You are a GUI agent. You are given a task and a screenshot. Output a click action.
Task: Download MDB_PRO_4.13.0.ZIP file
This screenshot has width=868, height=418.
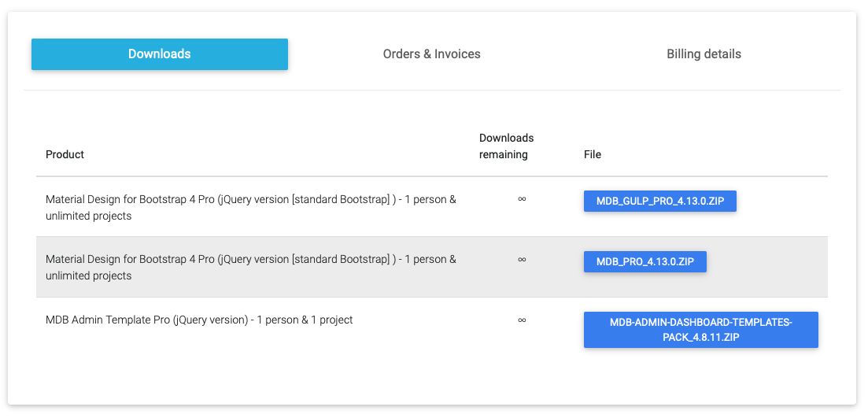[x=645, y=262]
